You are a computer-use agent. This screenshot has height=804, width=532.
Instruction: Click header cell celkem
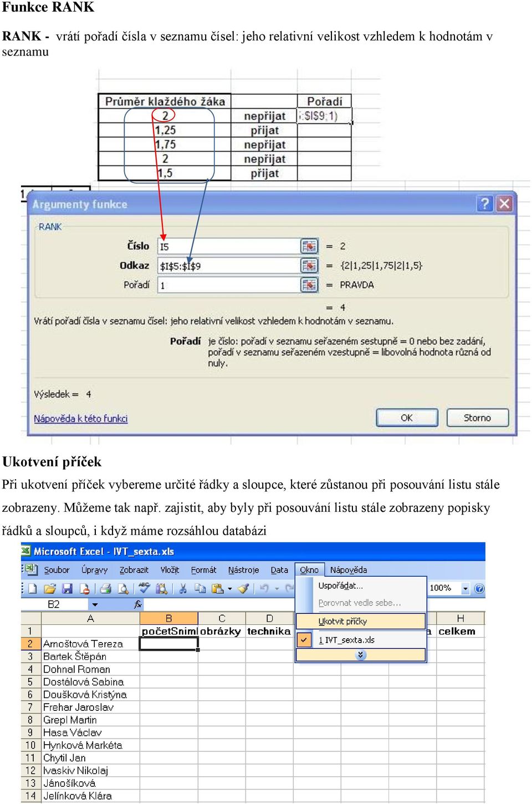coord(461,631)
